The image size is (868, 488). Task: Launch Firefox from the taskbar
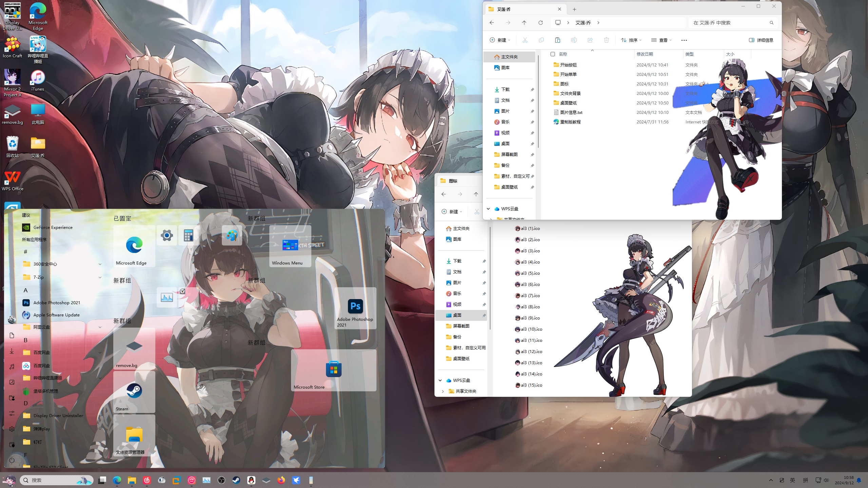tap(281, 480)
